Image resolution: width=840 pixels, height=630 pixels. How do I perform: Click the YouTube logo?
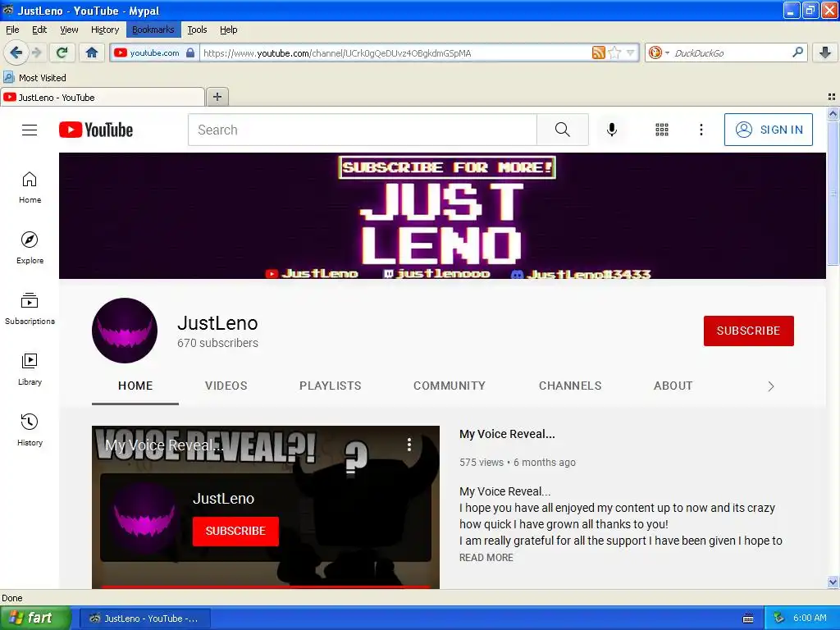point(96,130)
